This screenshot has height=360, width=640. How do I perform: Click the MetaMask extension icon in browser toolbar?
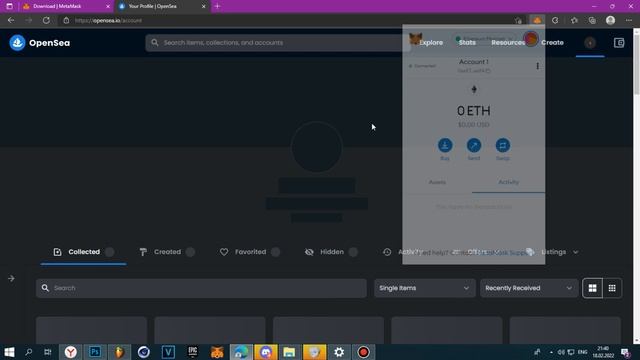point(537,20)
